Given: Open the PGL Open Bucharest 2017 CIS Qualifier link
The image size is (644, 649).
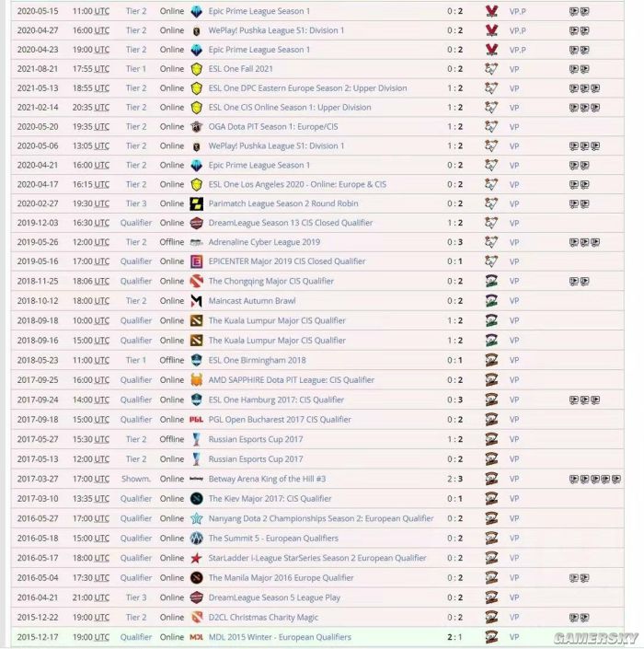Looking at the screenshot, I should (x=280, y=420).
